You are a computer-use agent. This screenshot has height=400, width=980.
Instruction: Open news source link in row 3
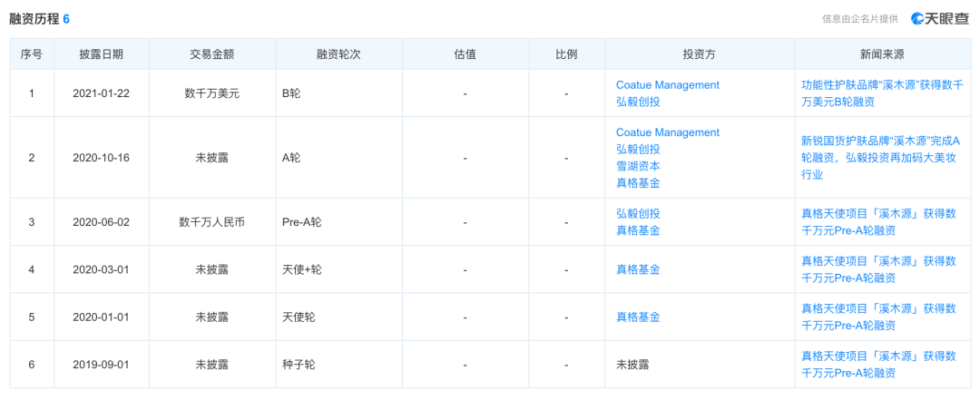878,222
